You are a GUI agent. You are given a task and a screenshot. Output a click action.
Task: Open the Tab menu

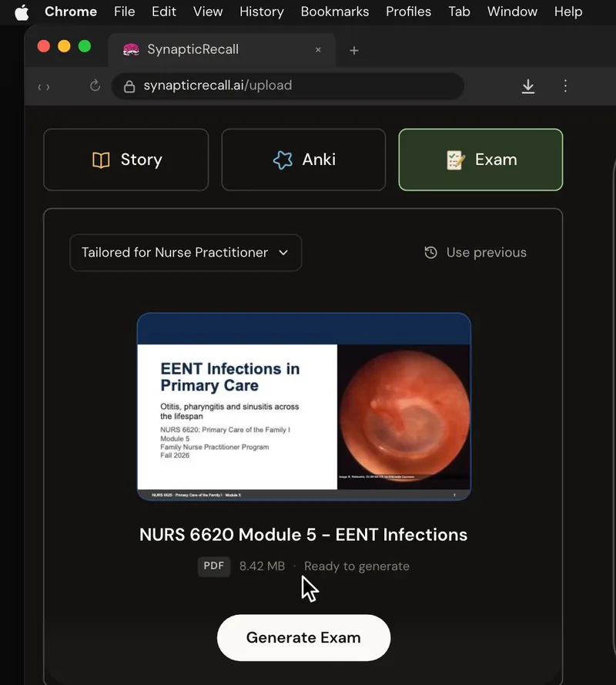(x=459, y=12)
